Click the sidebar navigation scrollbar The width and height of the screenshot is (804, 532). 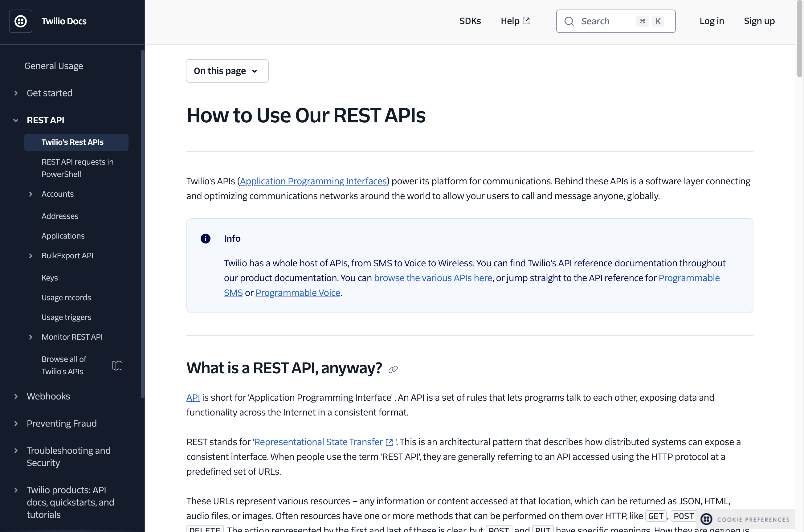(142, 224)
